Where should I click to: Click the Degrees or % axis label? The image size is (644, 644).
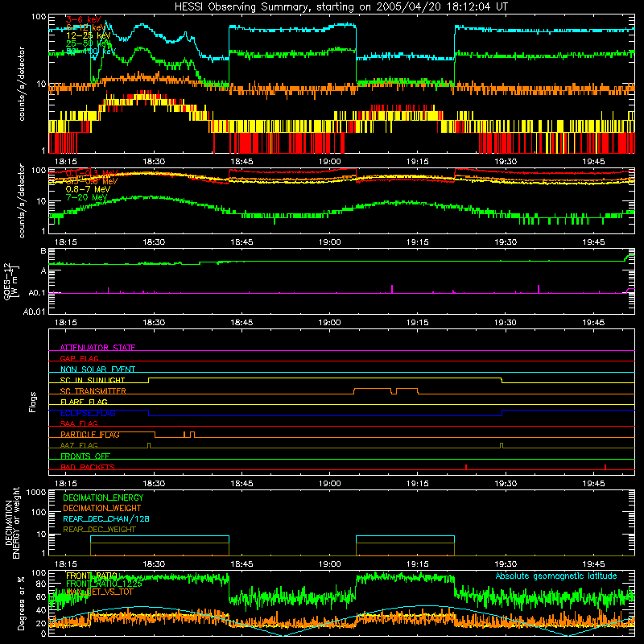pos(21,603)
